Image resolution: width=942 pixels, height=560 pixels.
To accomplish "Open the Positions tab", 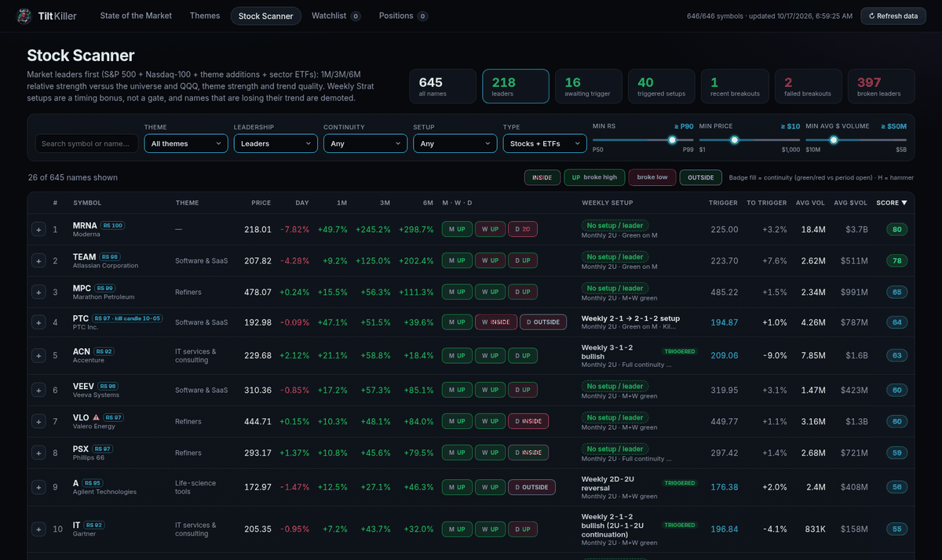I will point(403,16).
